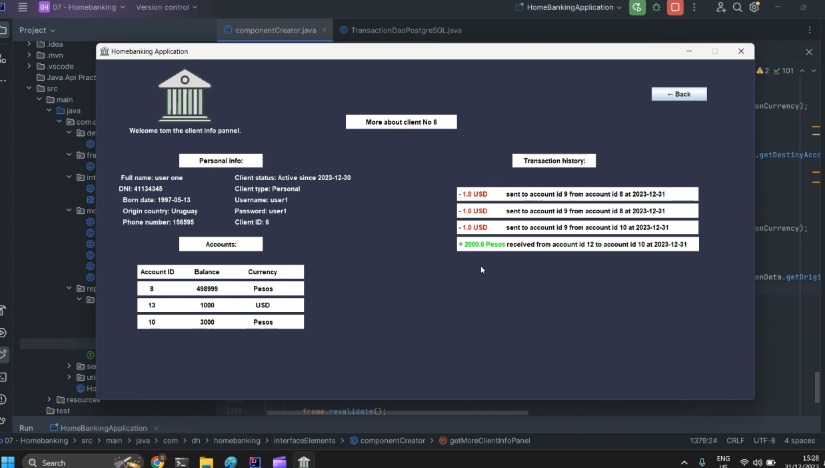This screenshot has height=468, width=825.
Task: Open the terminal icon in taskbar
Action: [182, 462]
